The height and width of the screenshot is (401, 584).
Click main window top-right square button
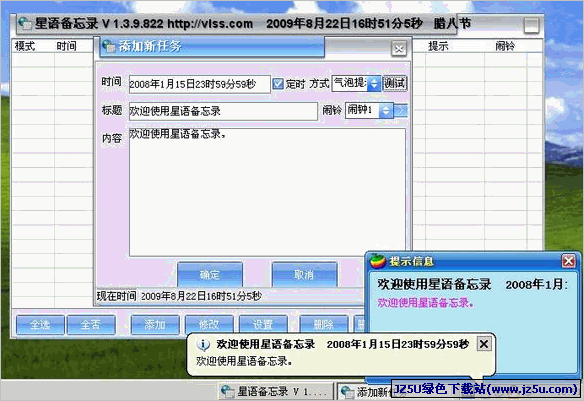(x=531, y=26)
